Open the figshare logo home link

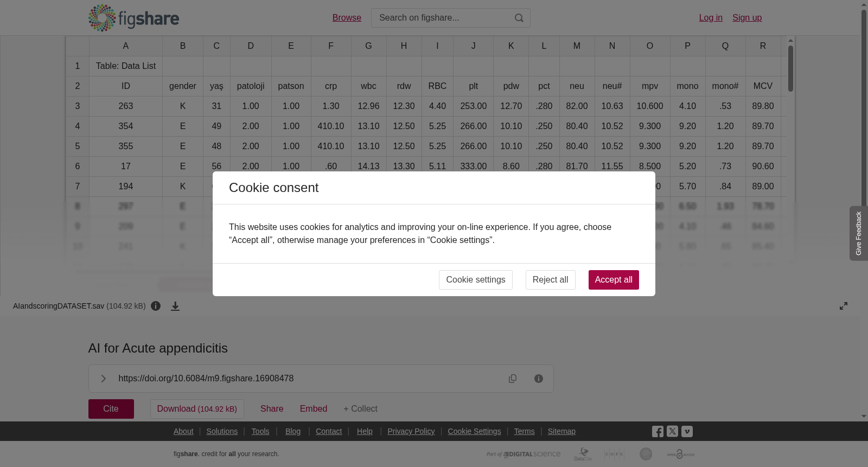pos(133,18)
